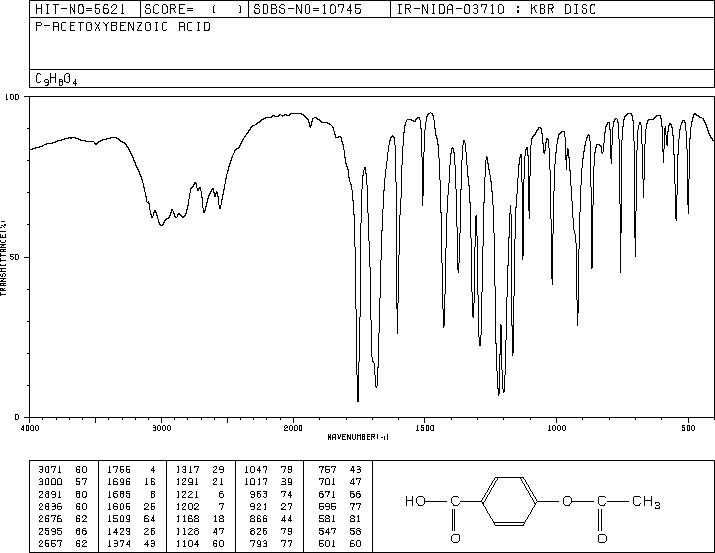Select the SCORE= field in header
Image resolution: width=715 pixels, height=553 pixels.
tap(194, 9)
